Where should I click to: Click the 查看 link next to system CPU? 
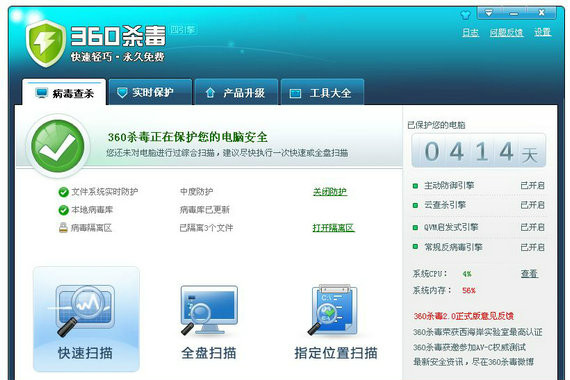pyautogui.click(x=529, y=273)
